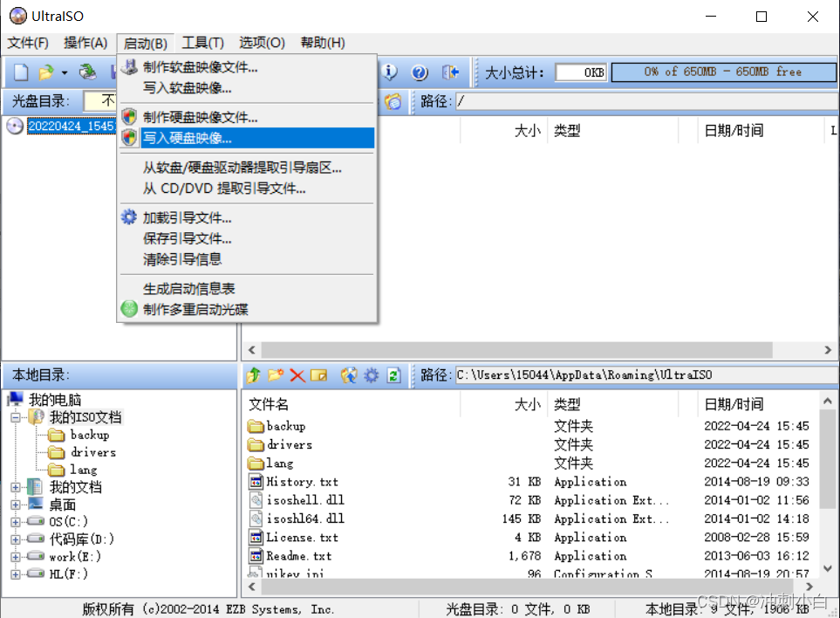Select the drivers folder in local tree
840x618 pixels.
pyautogui.click(x=93, y=452)
